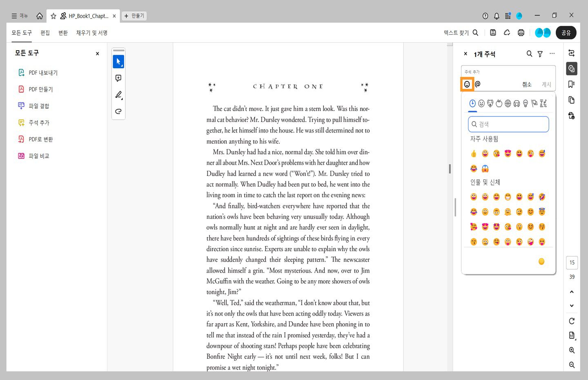Click the @ mention button

point(478,84)
